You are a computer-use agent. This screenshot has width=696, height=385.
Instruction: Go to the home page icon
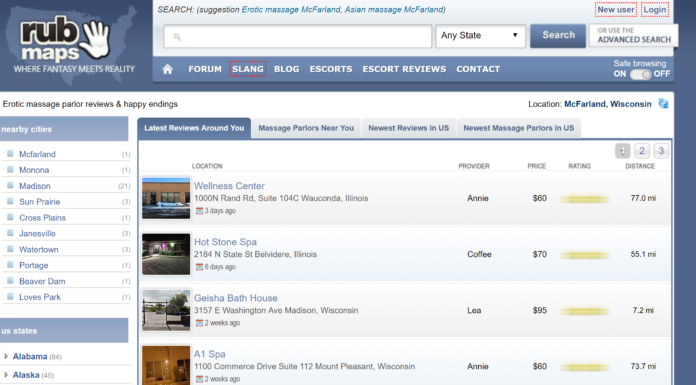click(167, 69)
